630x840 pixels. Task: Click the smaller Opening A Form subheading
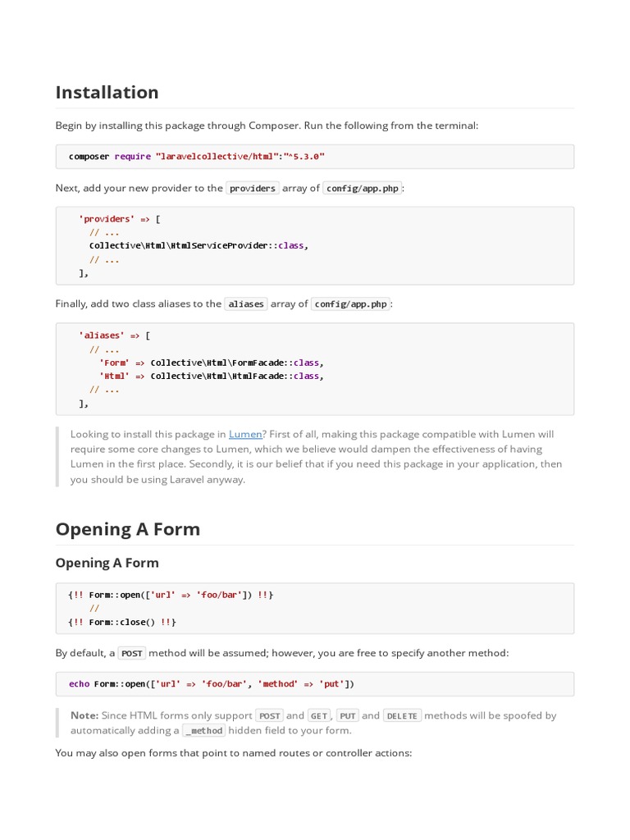pos(107,563)
